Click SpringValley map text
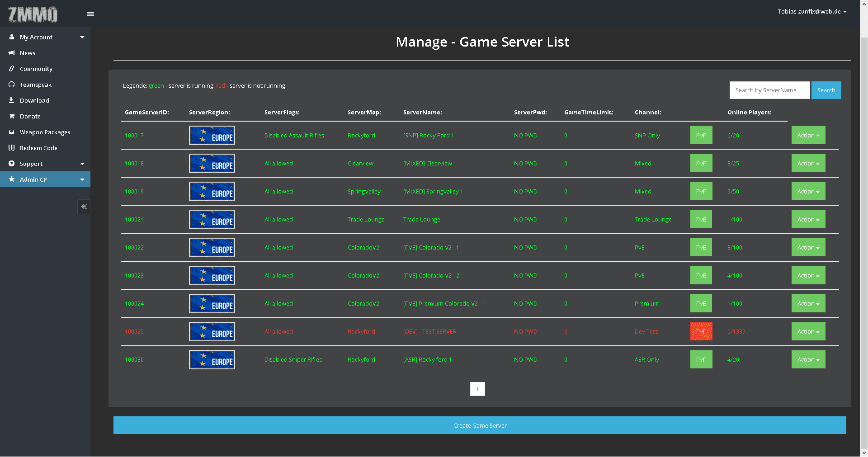Viewport: 868px width, 457px height. click(364, 191)
